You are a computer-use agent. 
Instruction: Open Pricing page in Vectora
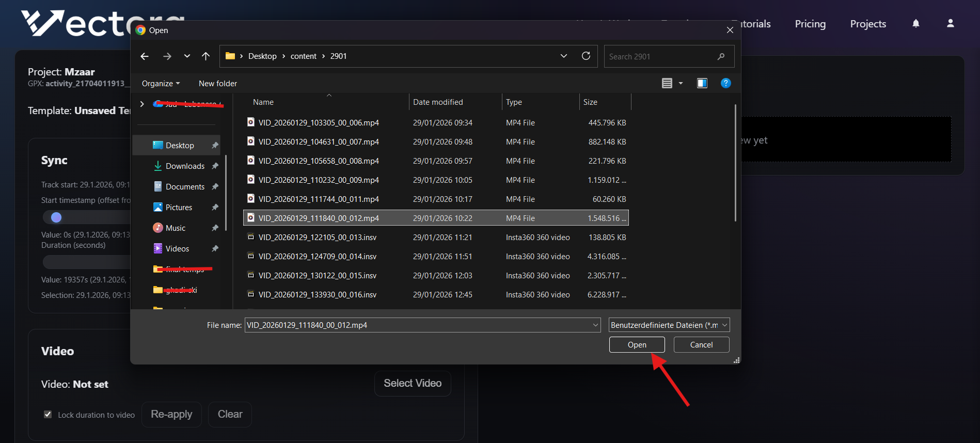click(x=810, y=24)
